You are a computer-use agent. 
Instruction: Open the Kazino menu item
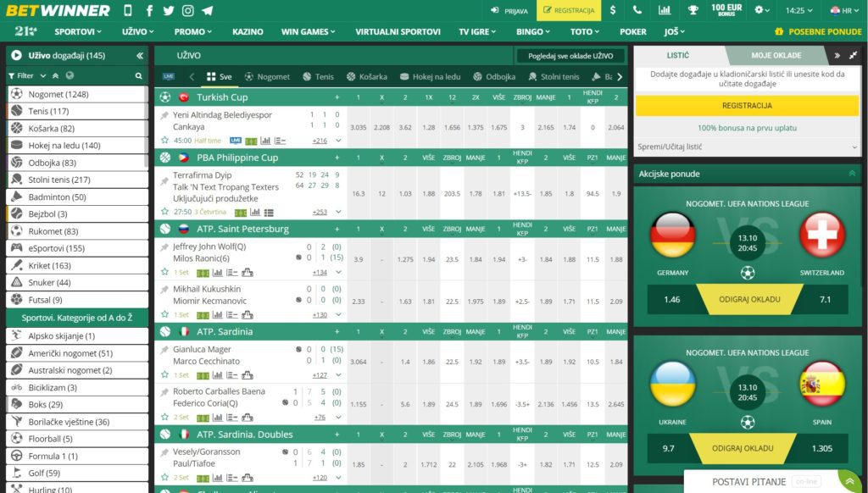(x=248, y=31)
